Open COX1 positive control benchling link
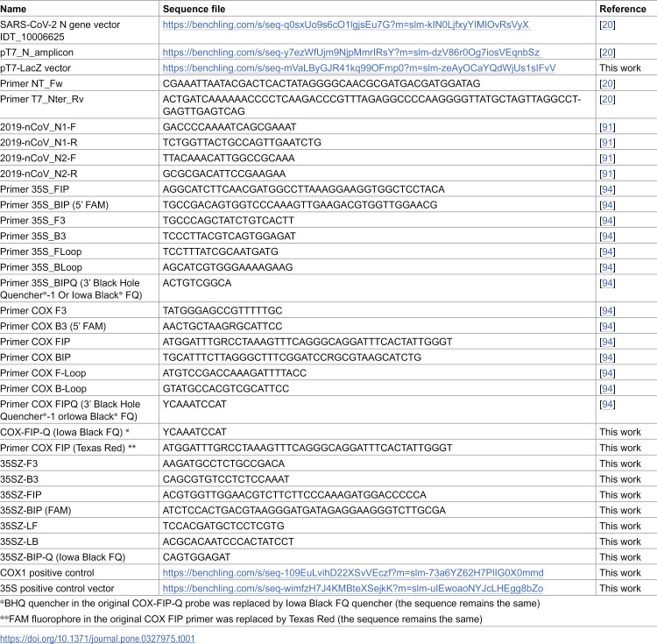Image resolution: width=657 pixels, height=644 pixels. coord(353,573)
